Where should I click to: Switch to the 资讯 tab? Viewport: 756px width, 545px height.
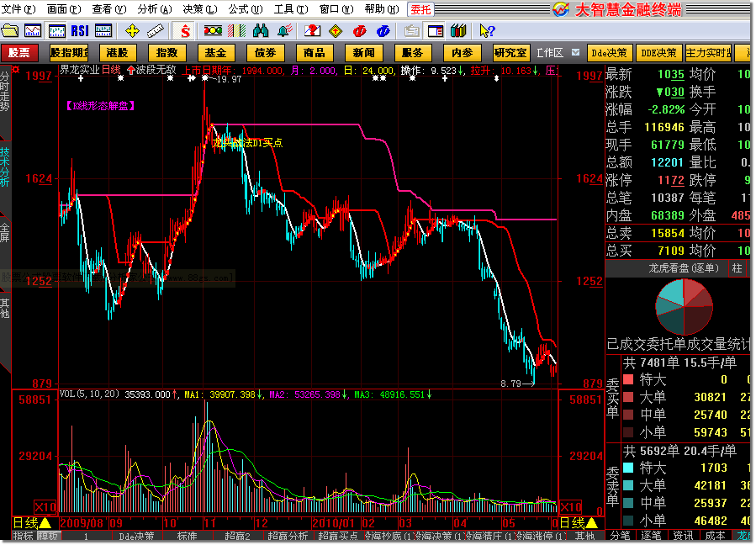click(x=683, y=536)
